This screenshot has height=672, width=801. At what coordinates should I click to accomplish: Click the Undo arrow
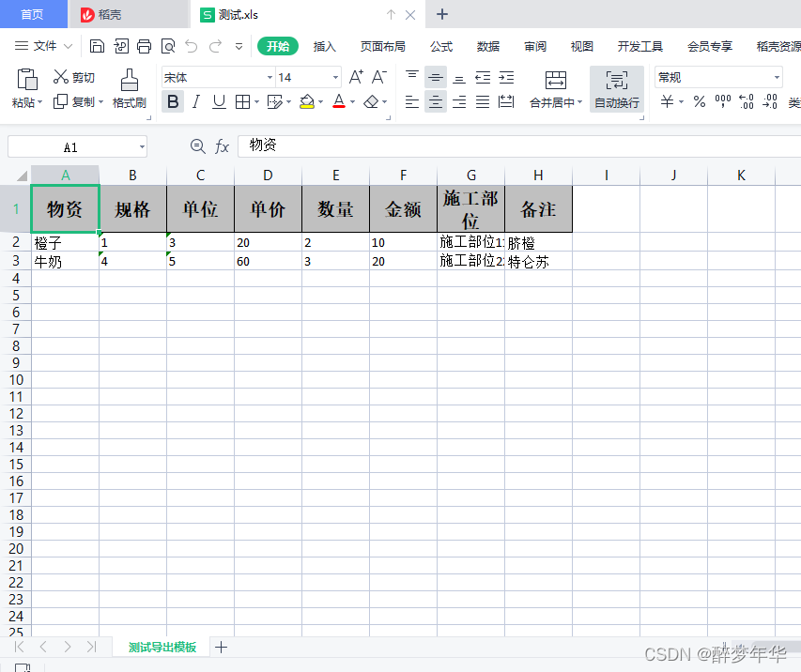tap(192, 46)
